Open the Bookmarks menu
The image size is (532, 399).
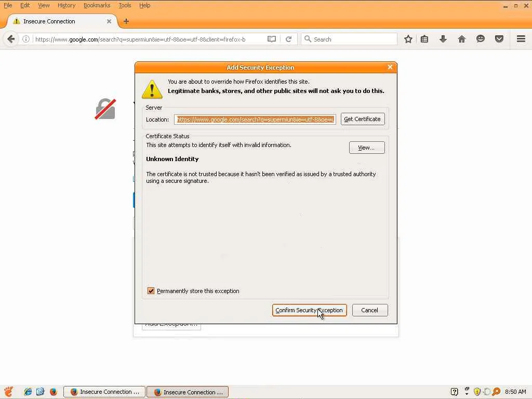(97, 5)
